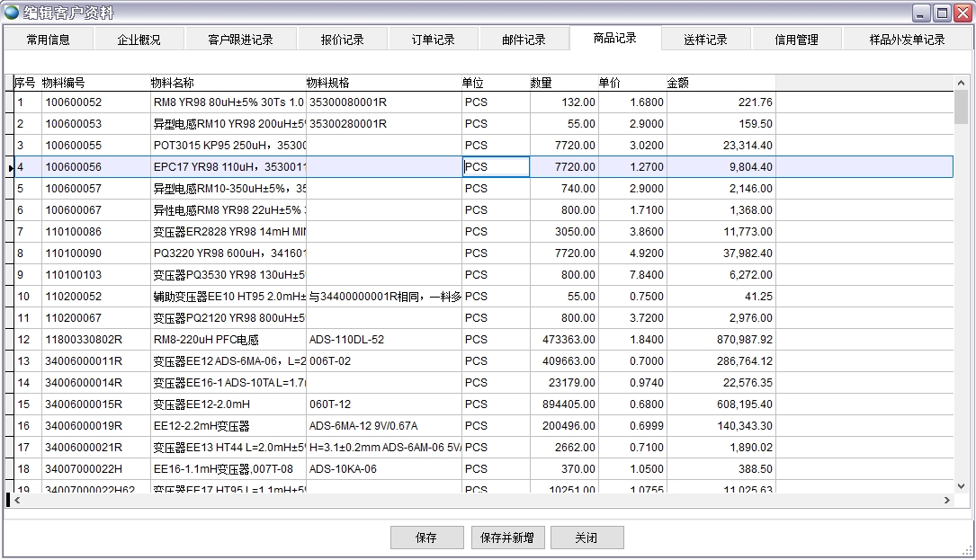Image resolution: width=976 pixels, height=560 pixels.
Task: Click the unit PCS field in row 4
Action: pos(495,167)
